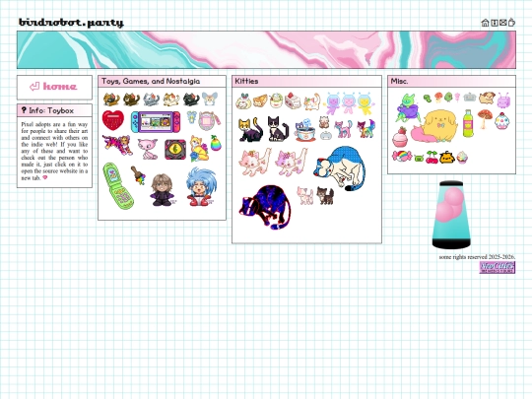Click the red heart-shaped toy
The height and width of the screenshot is (399, 532).
click(113, 120)
